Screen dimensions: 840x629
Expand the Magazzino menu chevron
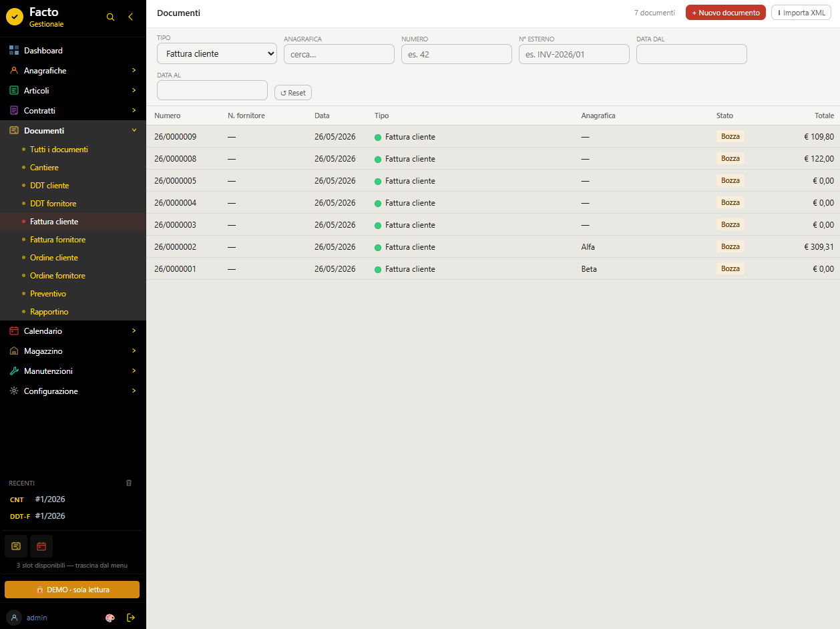tap(134, 351)
